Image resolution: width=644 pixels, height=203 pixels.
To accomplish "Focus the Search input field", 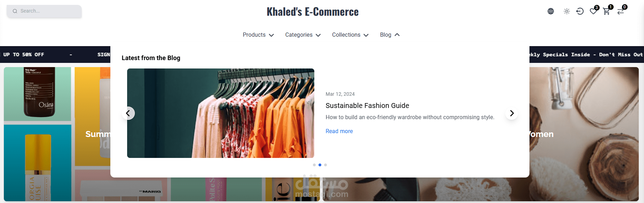I will (x=49, y=11).
